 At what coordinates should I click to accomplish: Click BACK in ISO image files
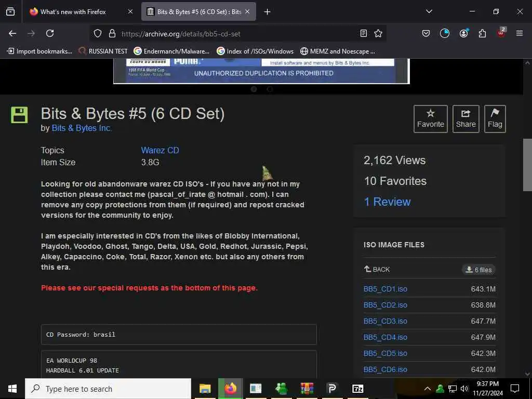377,270
